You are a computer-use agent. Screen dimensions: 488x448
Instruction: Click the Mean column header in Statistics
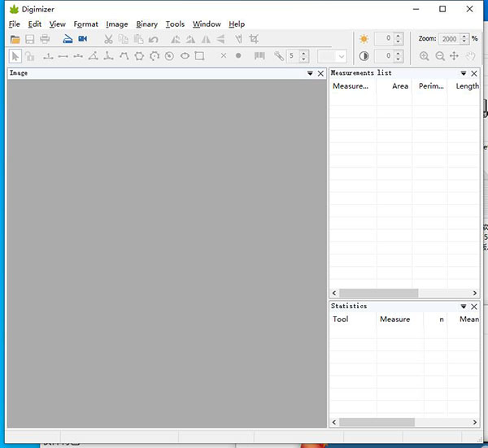464,320
